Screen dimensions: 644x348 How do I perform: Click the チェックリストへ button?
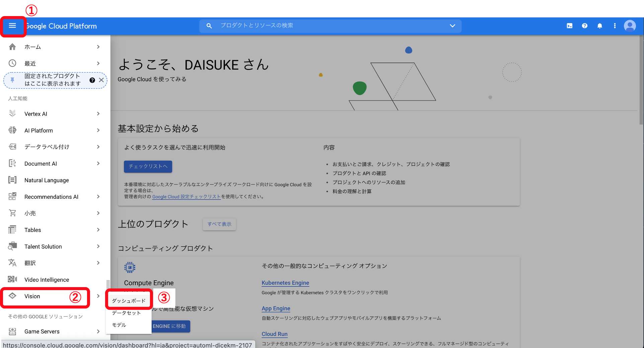148,166
